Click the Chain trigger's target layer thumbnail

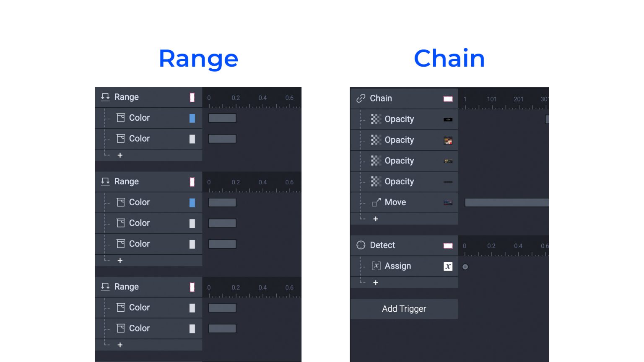[x=448, y=99]
